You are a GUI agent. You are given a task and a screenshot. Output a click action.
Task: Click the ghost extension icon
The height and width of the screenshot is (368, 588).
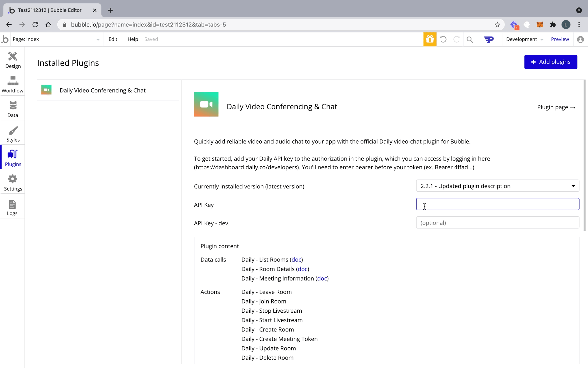click(527, 25)
